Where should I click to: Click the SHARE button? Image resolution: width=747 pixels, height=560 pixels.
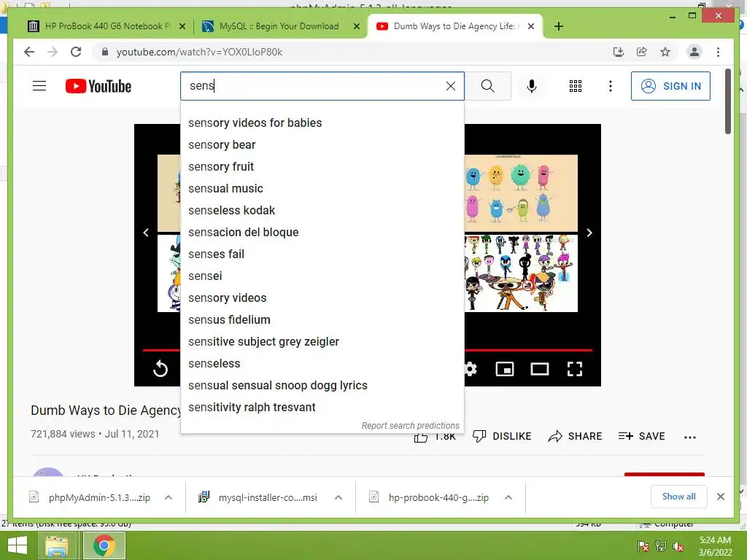[x=575, y=436]
